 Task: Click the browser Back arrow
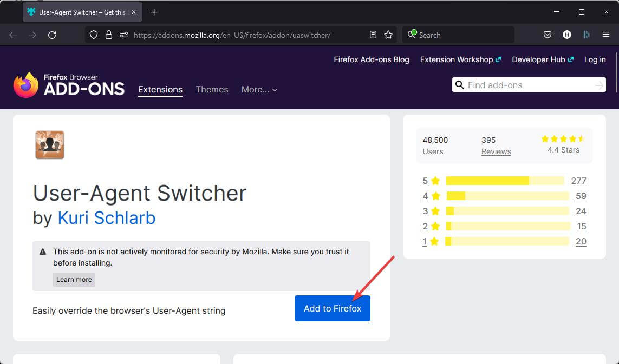[13, 35]
